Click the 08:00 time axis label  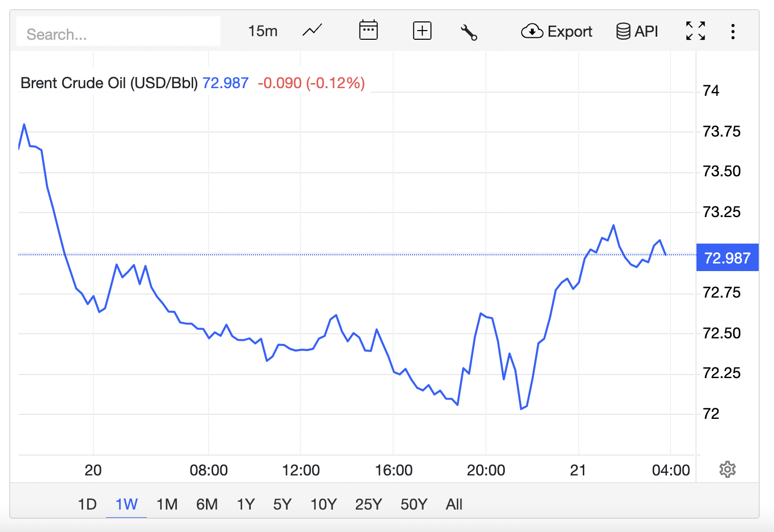coord(209,470)
